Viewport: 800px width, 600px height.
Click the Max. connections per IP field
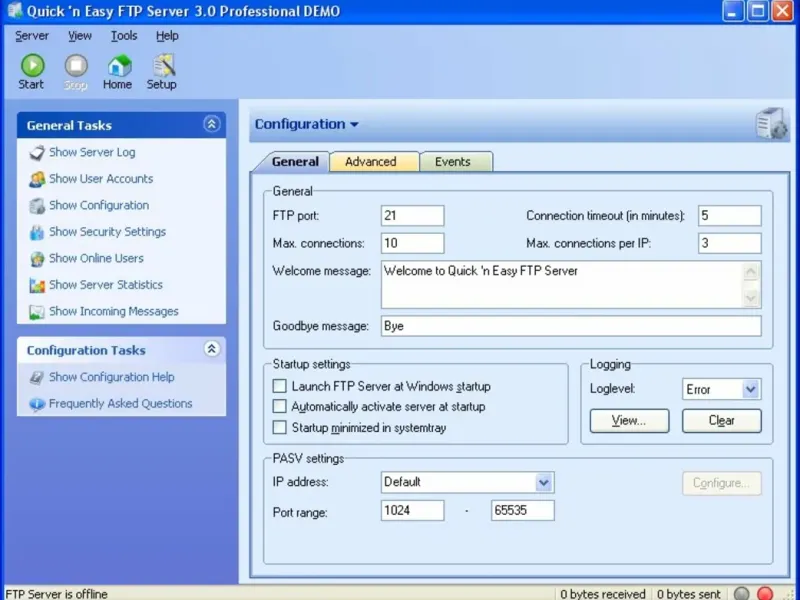pos(730,243)
